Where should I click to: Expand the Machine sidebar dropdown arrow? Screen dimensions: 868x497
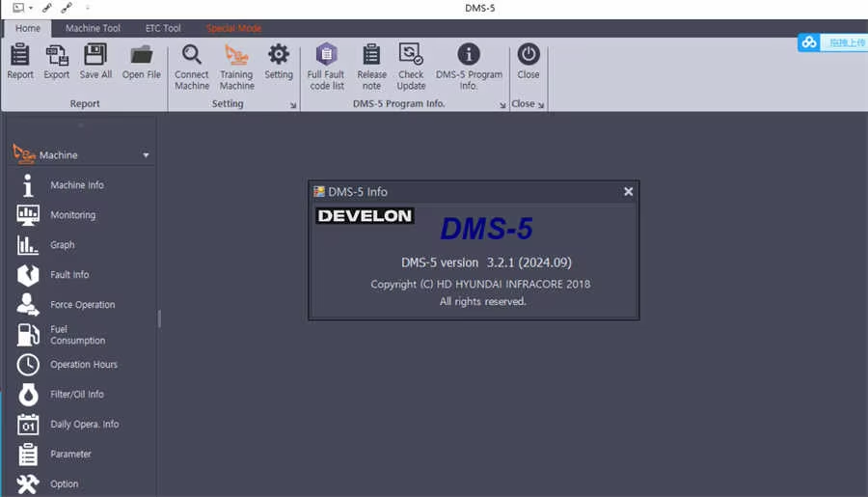click(146, 155)
